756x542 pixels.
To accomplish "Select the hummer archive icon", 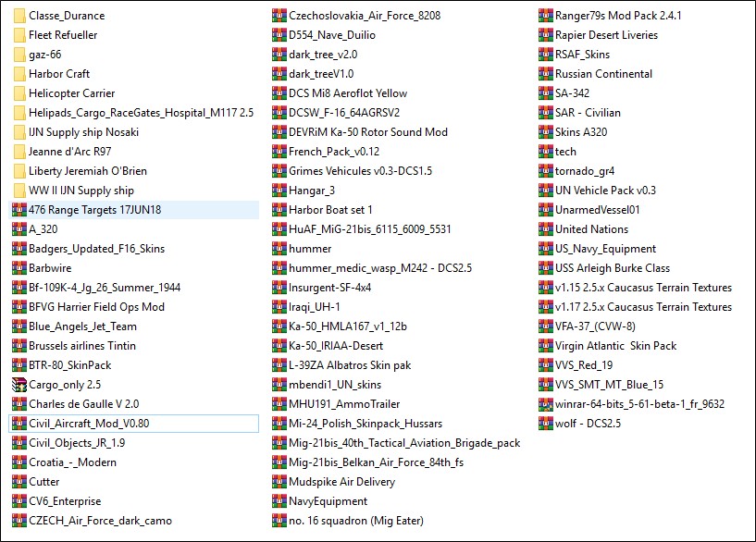I will point(279,249).
